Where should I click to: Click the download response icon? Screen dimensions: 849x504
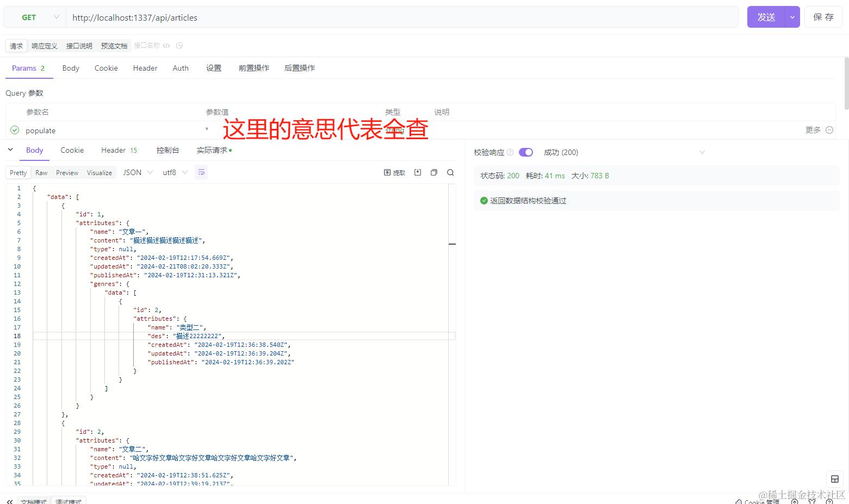tap(418, 172)
